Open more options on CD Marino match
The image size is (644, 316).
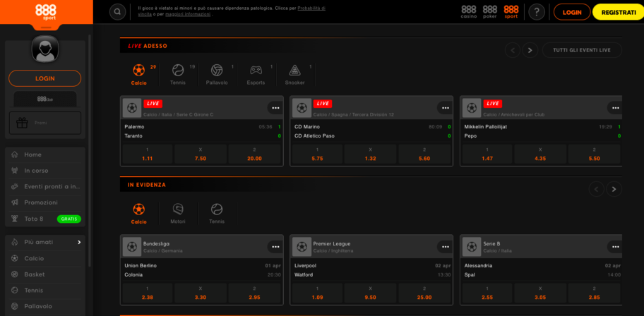pos(445,108)
